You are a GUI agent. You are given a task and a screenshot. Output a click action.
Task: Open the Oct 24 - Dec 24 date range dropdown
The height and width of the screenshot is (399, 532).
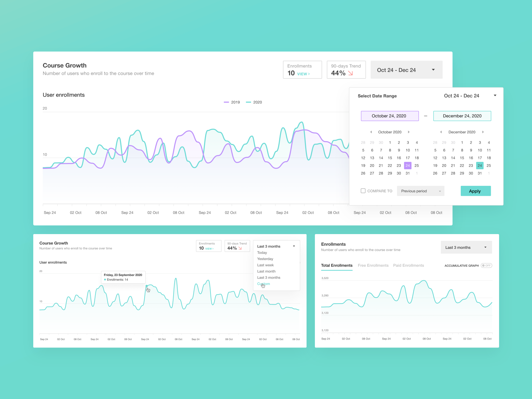pyautogui.click(x=406, y=69)
